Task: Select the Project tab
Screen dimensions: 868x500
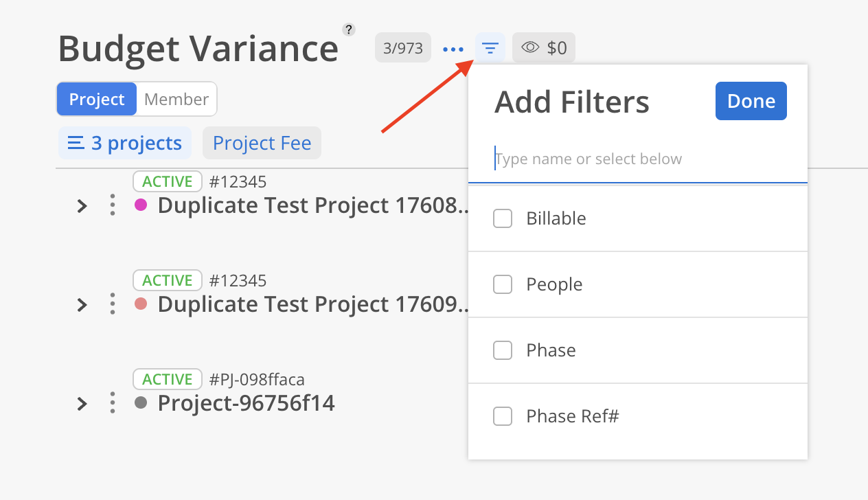Action: click(x=97, y=100)
